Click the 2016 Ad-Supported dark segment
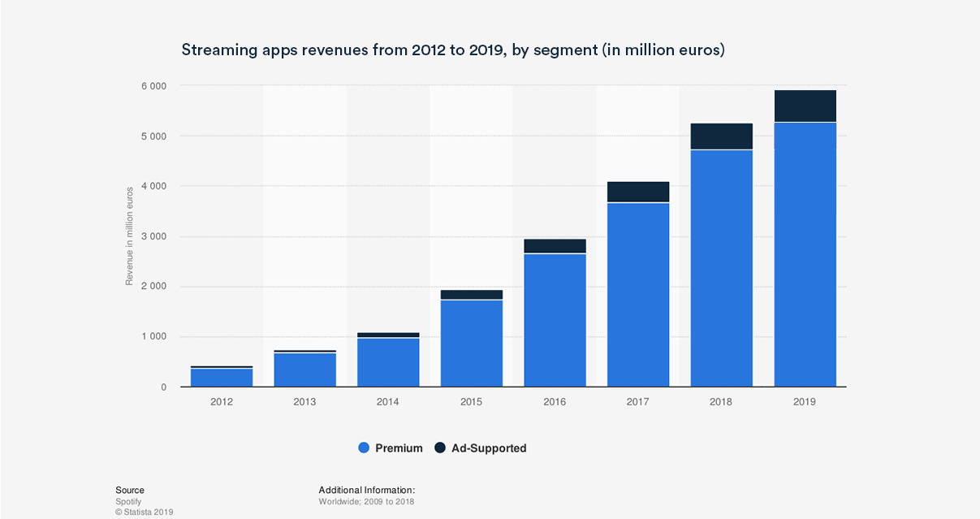 pos(555,246)
